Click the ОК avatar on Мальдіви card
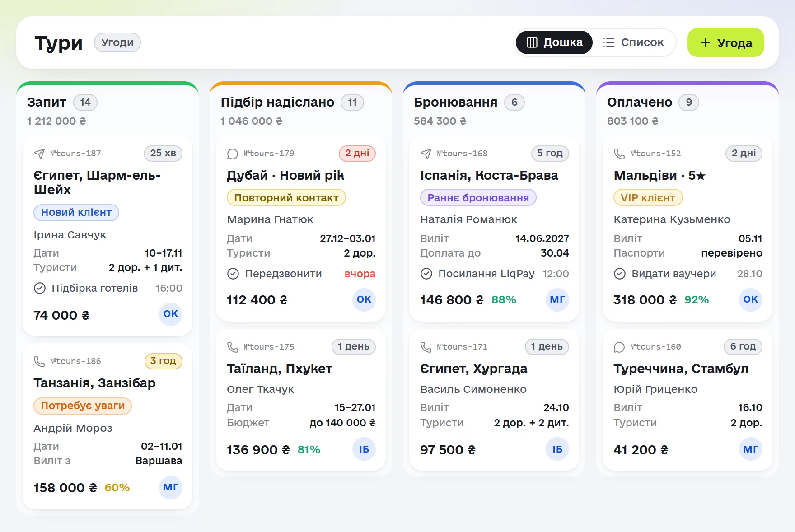Screen dimensions: 795x532 click(751, 300)
